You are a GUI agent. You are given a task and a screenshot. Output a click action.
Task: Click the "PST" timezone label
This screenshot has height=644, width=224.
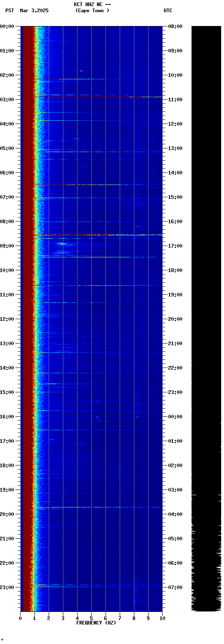(x=10, y=11)
